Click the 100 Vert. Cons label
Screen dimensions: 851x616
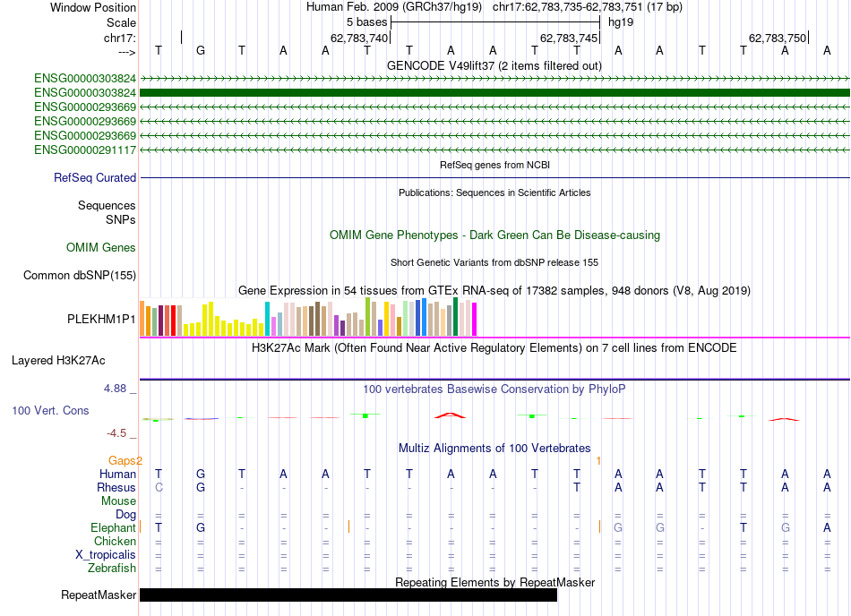[x=50, y=410]
